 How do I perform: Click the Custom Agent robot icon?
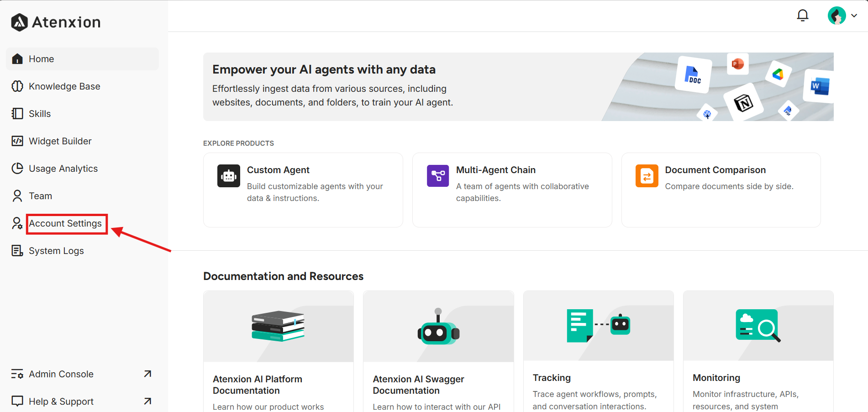(229, 176)
